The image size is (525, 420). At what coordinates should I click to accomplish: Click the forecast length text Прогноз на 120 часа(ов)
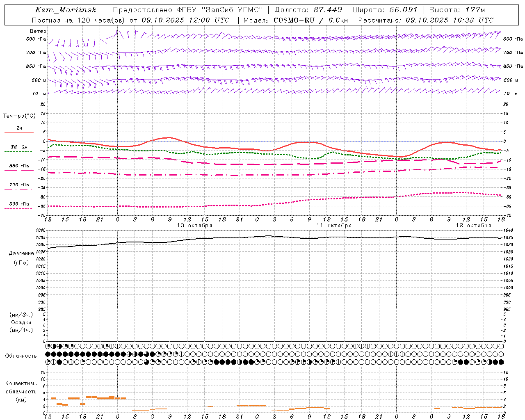pos(78,20)
